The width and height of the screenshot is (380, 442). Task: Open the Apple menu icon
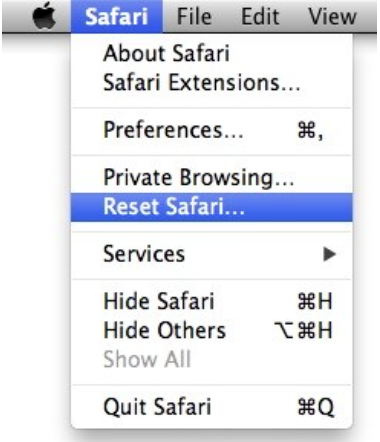pyautogui.click(x=44, y=16)
